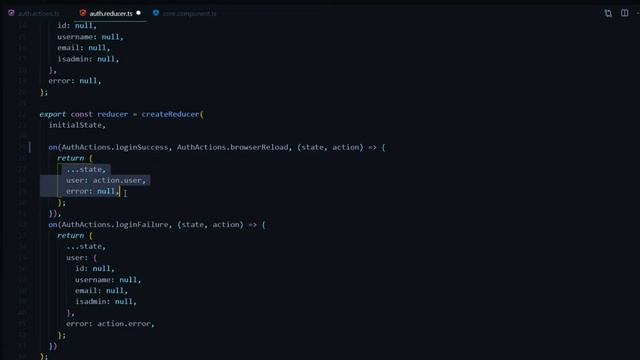The height and width of the screenshot is (360, 640).
Task: Click the blue Angular icon of core.component.ts
Action: click(156, 13)
